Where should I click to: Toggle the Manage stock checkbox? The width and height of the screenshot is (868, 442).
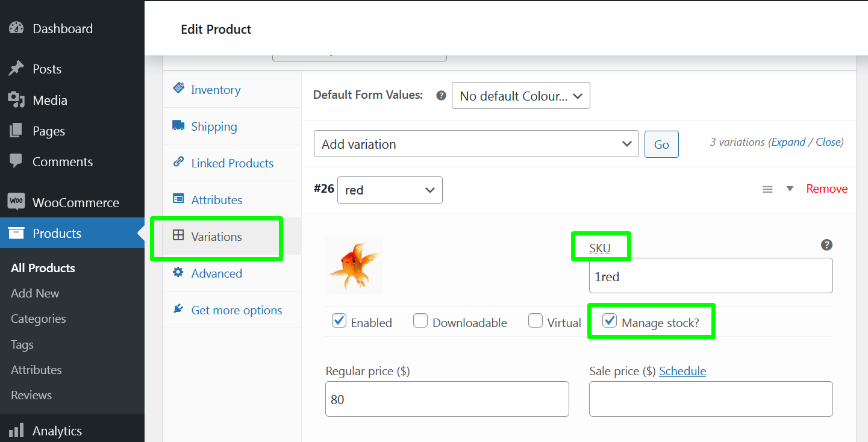coord(610,321)
